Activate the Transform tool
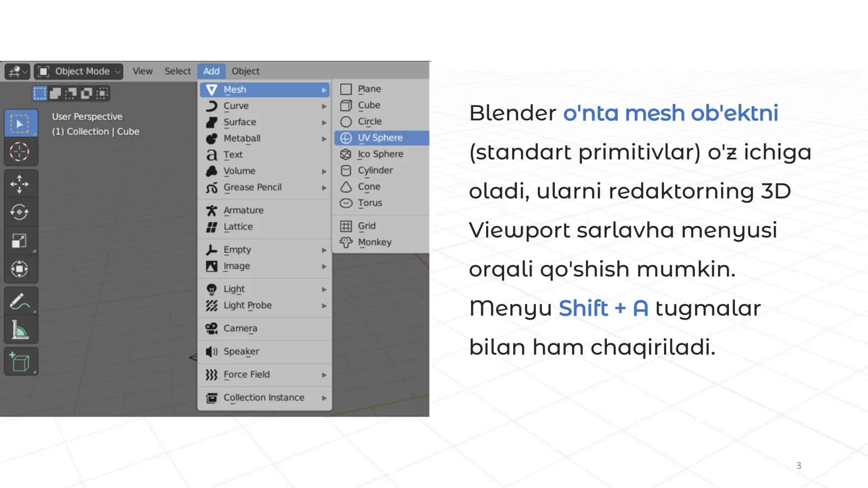The height and width of the screenshot is (488, 868). 21,269
